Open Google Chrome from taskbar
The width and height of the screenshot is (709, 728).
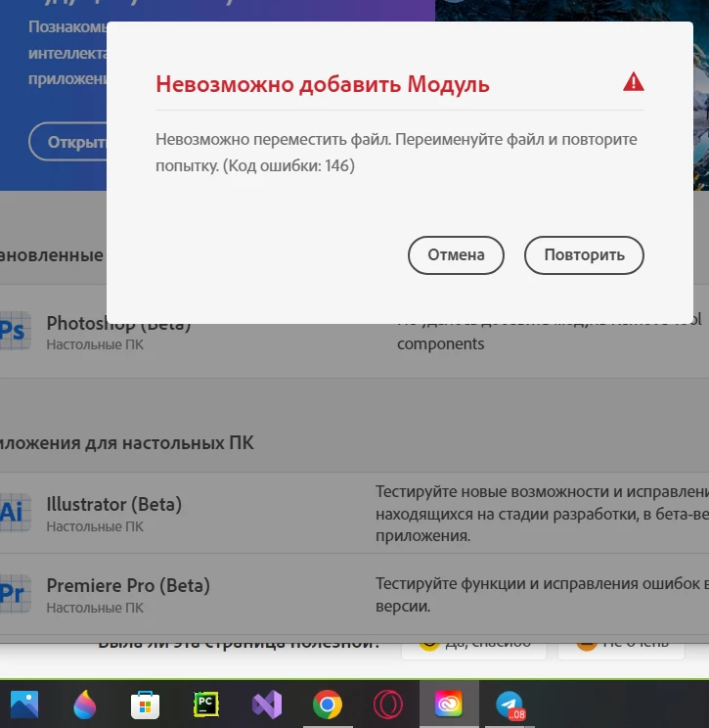328,705
